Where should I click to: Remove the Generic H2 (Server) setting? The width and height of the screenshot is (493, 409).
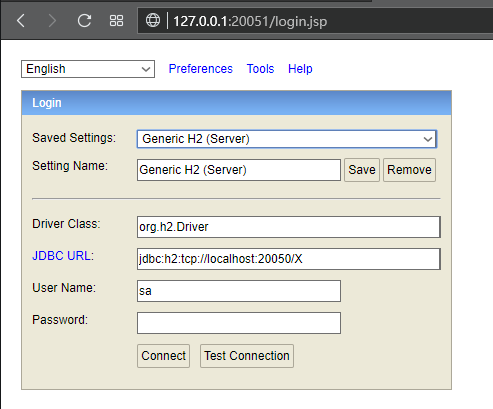point(409,170)
